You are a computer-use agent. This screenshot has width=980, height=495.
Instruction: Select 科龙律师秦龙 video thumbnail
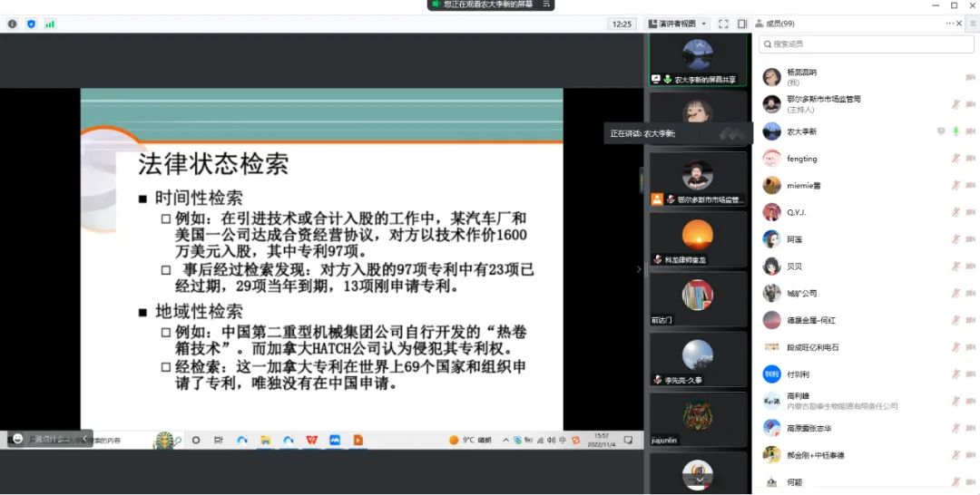coord(697,239)
